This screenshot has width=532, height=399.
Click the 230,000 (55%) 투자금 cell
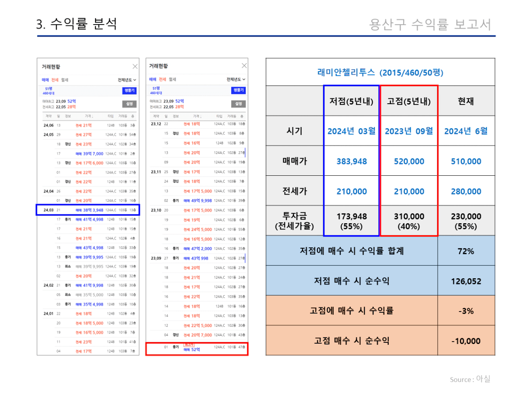[466, 221]
